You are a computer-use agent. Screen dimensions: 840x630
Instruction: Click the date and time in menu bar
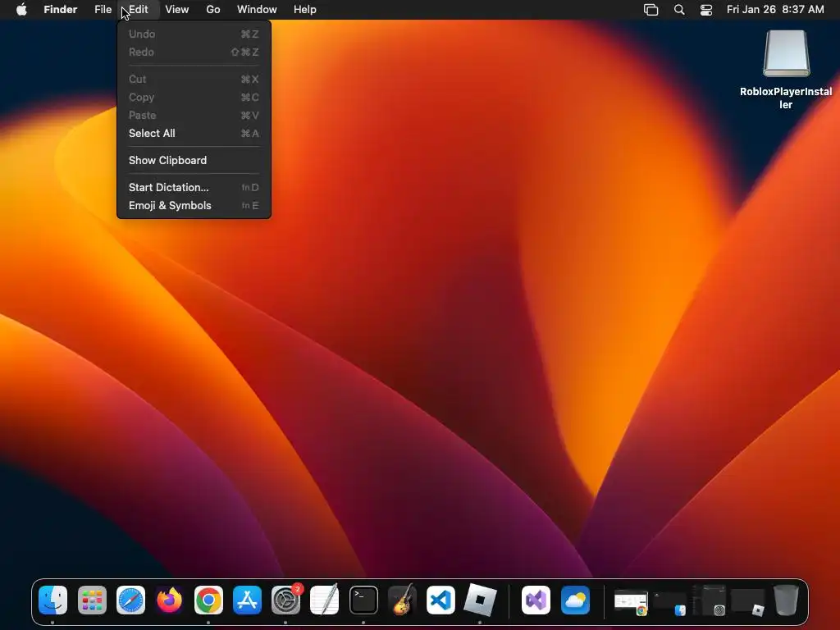click(775, 10)
